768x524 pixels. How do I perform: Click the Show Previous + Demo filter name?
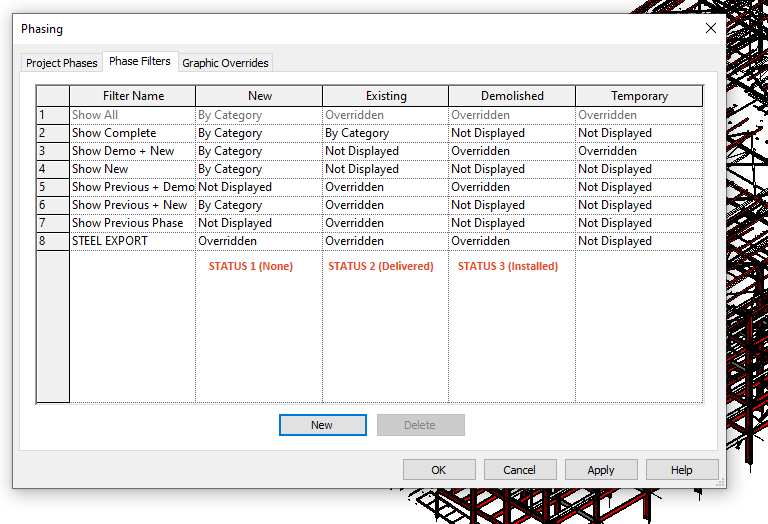(x=133, y=187)
